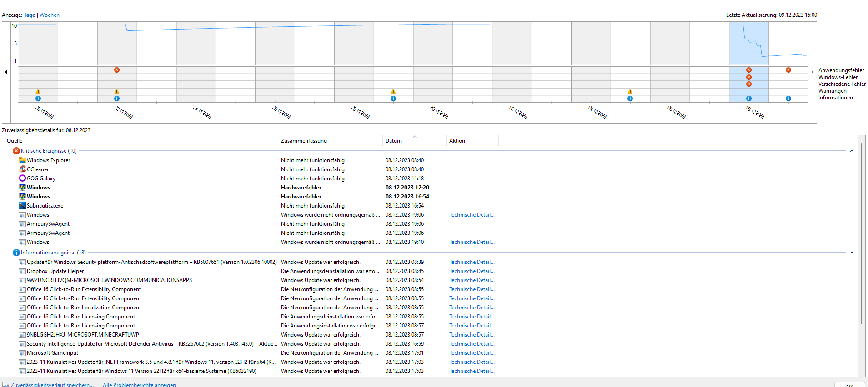The width and height of the screenshot is (868, 387).
Task: Open Technische Details for KB5032190 update
Action: coord(472,371)
